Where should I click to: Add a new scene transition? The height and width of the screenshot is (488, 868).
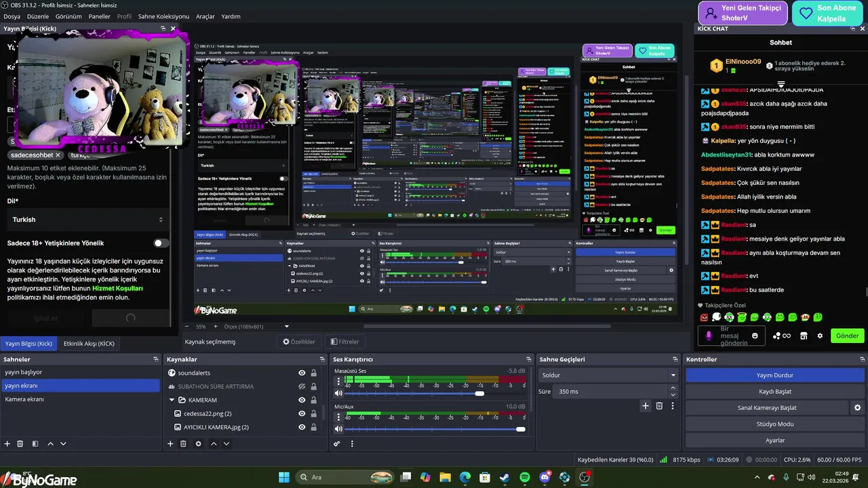646,405
